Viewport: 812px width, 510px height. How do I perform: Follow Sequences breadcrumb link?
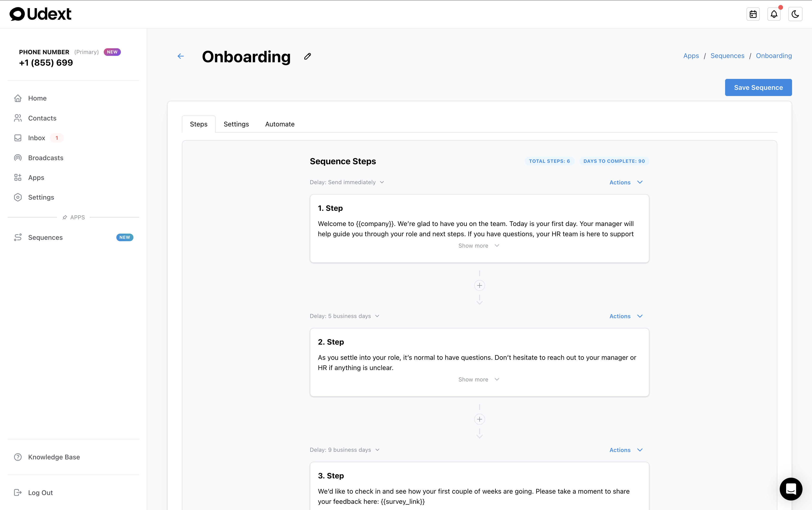pos(727,56)
